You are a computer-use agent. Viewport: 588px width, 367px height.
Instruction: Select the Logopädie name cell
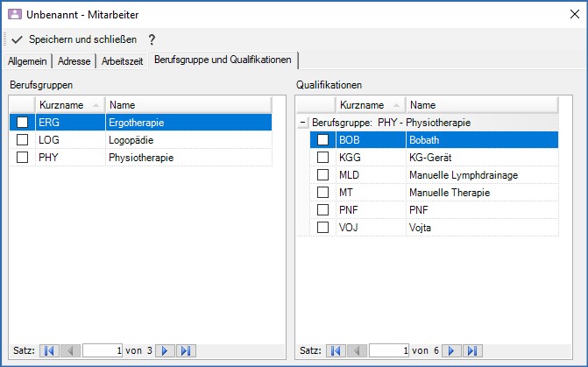pos(188,140)
